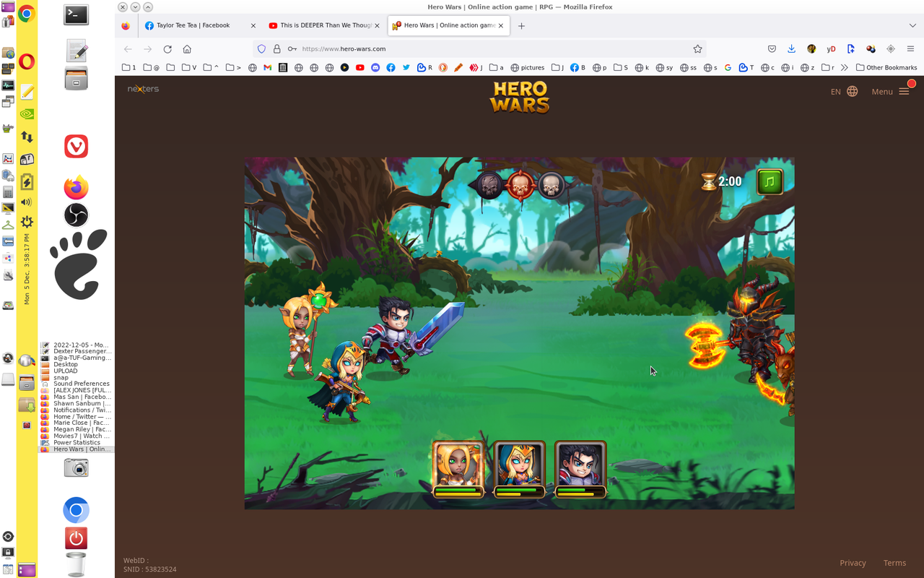Select the blonde elf hero portrait card

tap(458, 469)
